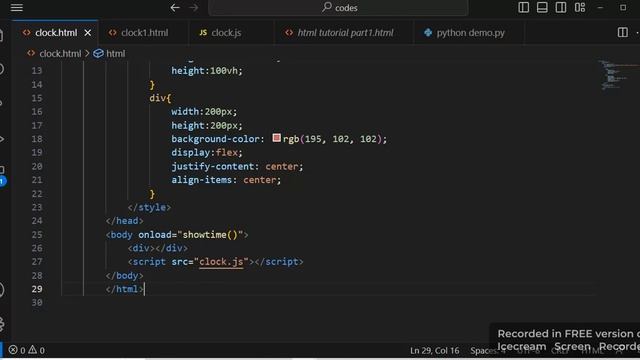Viewport: 640px width, 360px height.
Task: Click the 'codes' search command box
Action: point(338,8)
